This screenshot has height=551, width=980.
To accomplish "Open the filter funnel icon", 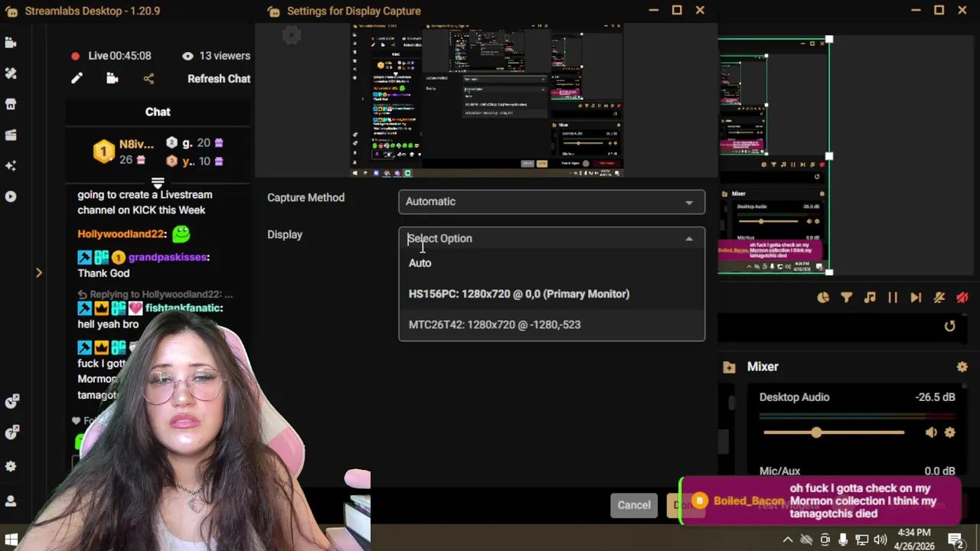I will click(x=847, y=298).
